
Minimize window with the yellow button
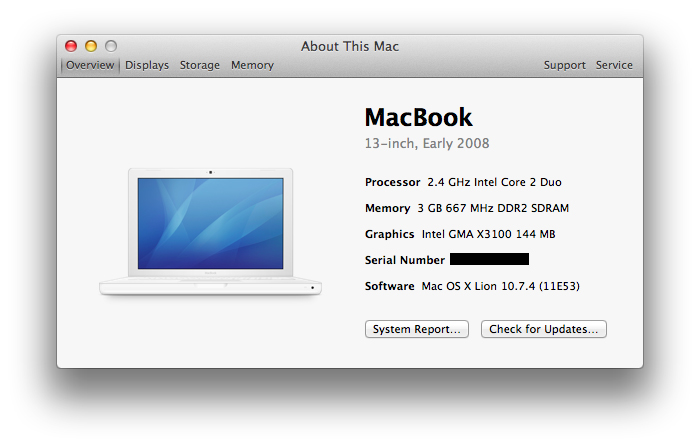[91, 46]
